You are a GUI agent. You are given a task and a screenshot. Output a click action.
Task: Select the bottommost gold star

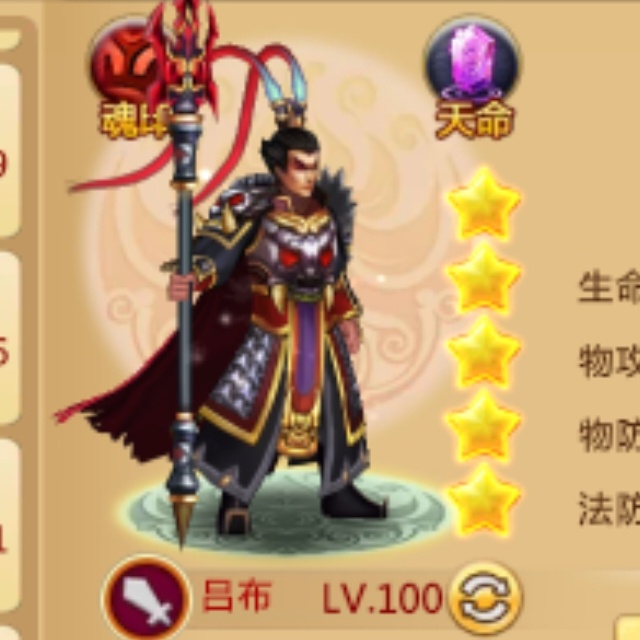[484, 499]
